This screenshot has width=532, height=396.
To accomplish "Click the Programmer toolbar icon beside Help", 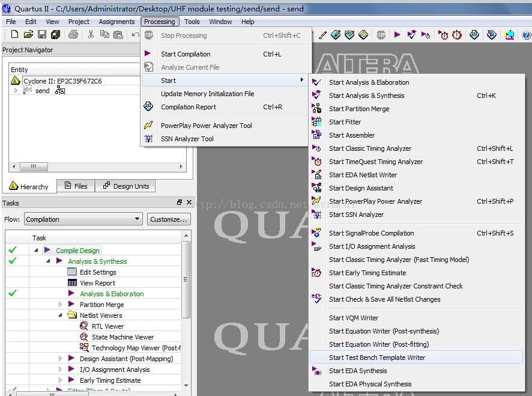I will 509,35.
